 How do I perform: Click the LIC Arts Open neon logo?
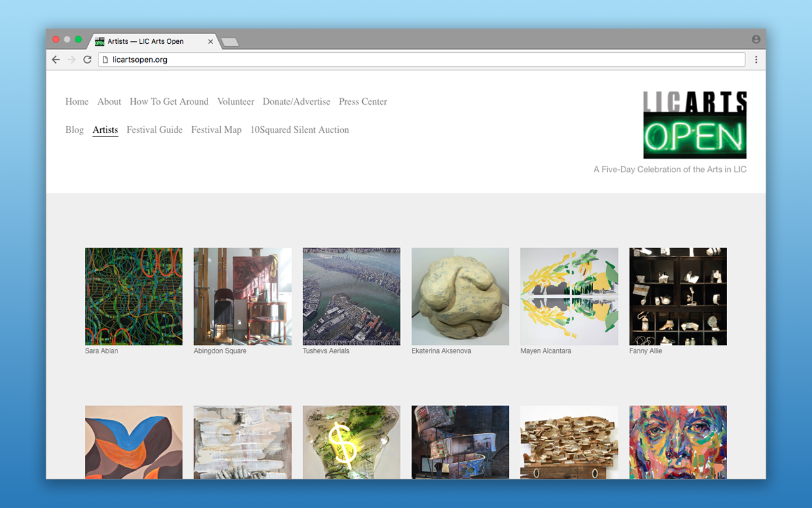point(695,125)
